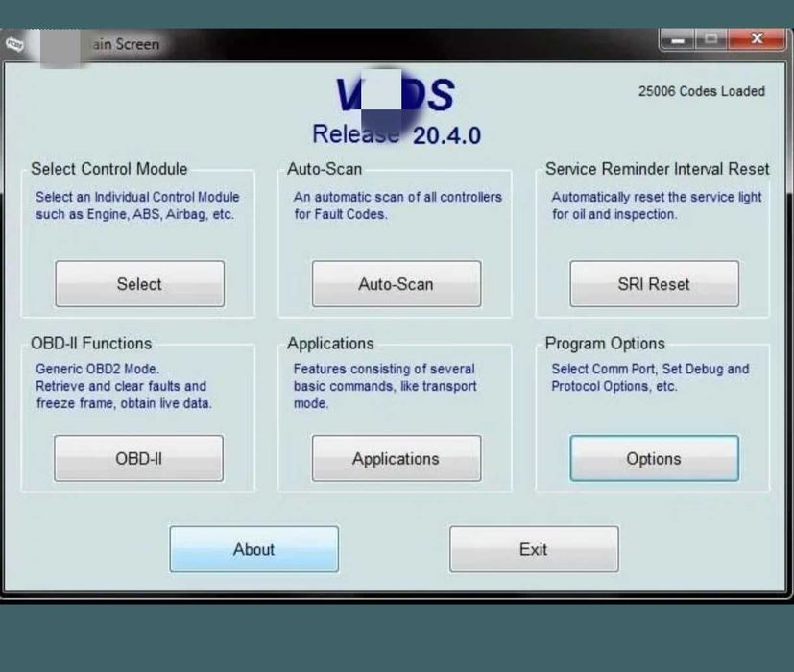Click the 'Program Options' group heading

coord(605,344)
